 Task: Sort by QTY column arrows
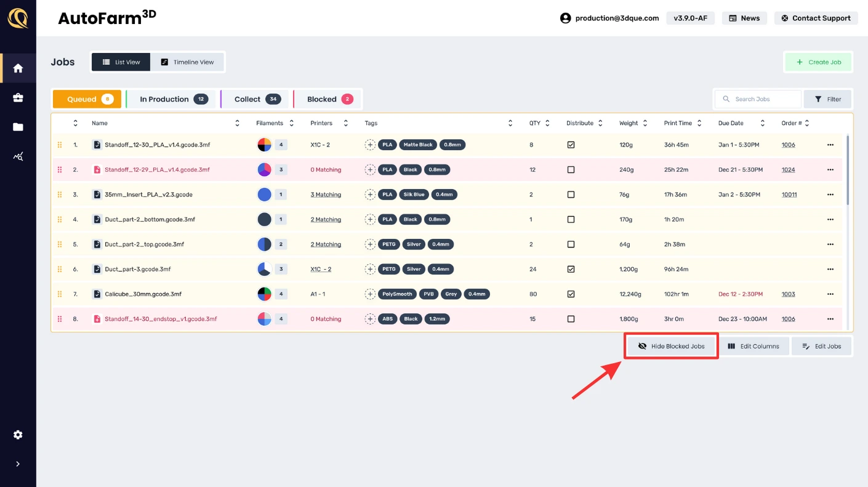coord(547,123)
